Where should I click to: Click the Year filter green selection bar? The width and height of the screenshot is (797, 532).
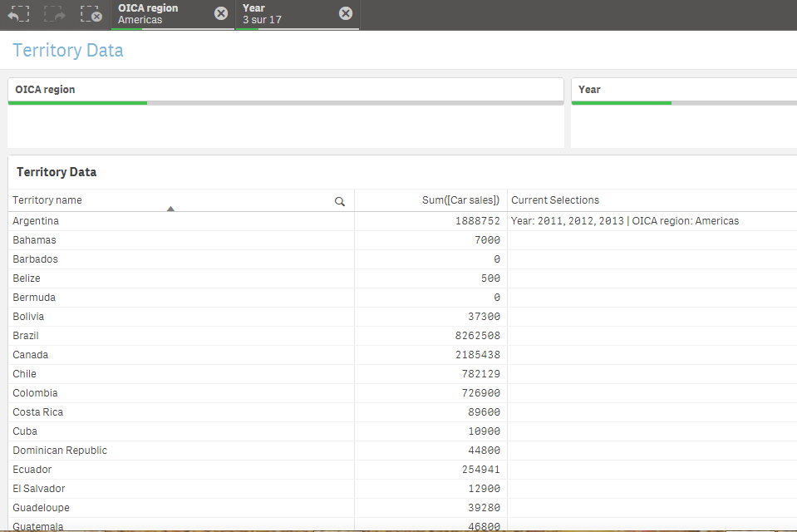coord(621,103)
